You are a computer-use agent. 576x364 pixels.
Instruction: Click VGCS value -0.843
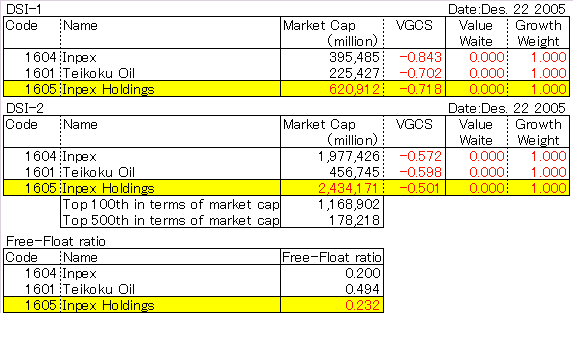click(415, 57)
